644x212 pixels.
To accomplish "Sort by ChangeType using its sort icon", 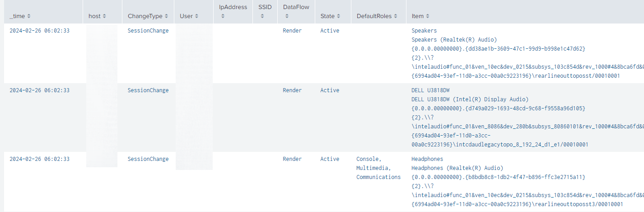I will [166, 16].
